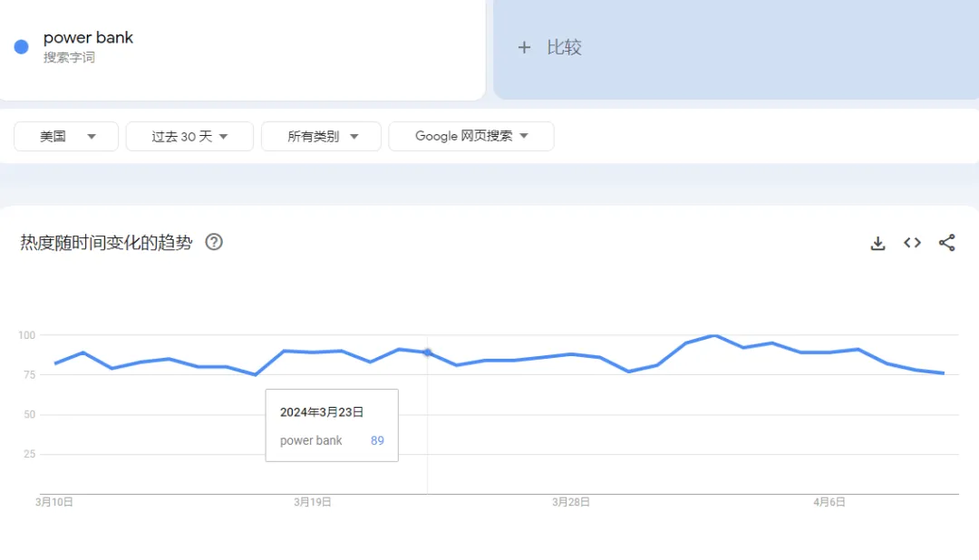Click the chart peak at value 100
Viewport: 979px width, 560px height.
point(715,336)
